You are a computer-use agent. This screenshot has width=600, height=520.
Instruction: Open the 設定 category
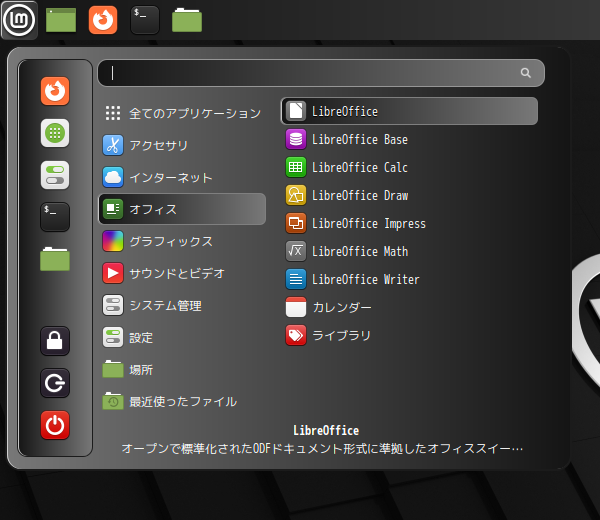182,337
